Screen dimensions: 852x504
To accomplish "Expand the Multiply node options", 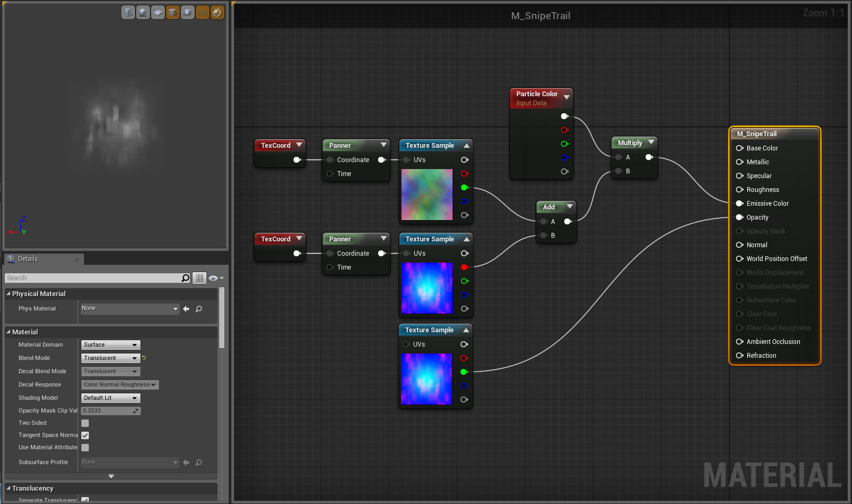I will (651, 142).
